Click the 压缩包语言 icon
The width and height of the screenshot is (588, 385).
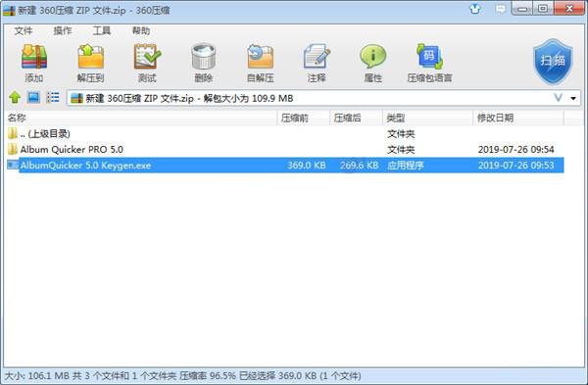pyautogui.click(x=429, y=63)
